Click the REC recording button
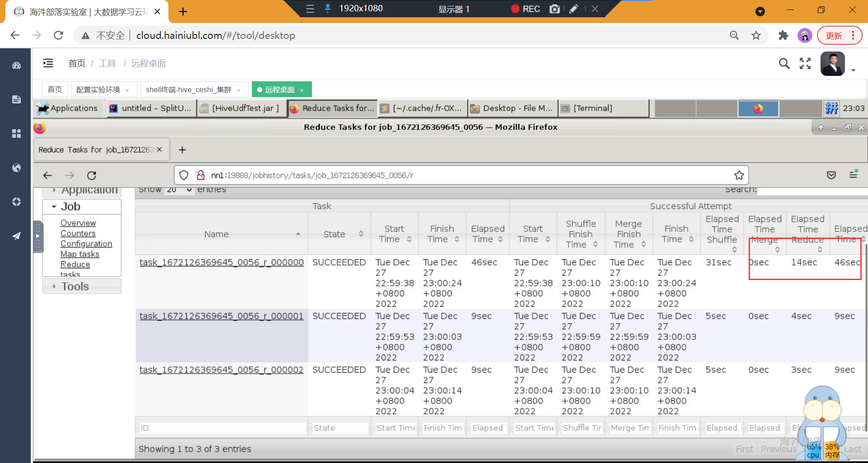 (526, 9)
